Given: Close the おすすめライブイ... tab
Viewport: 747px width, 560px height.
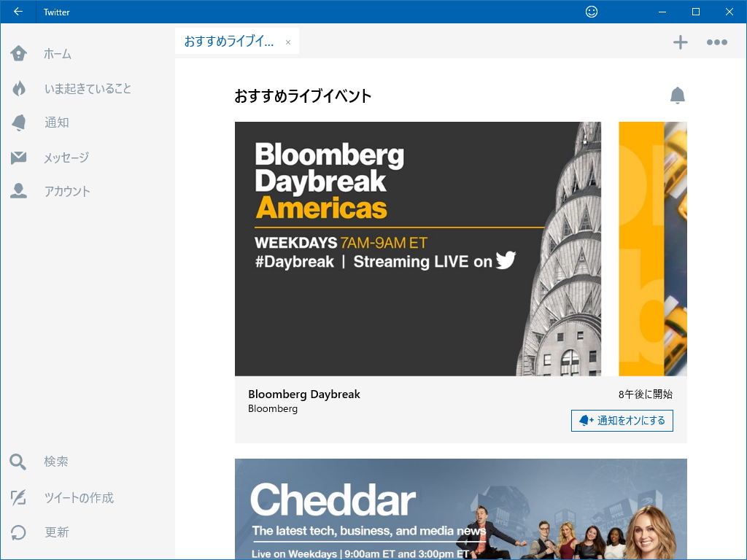Looking at the screenshot, I should (x=287, y=42).
